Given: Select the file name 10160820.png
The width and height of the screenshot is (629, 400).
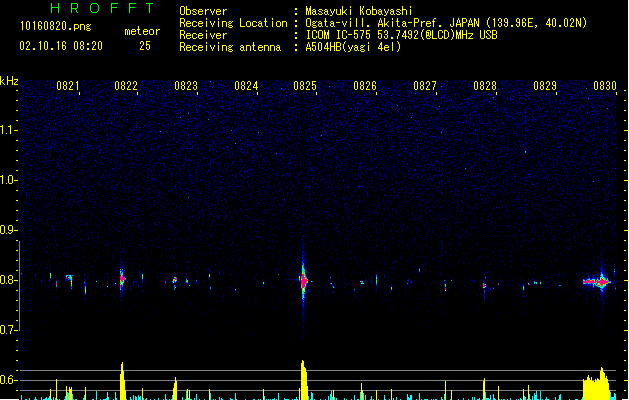Looking at the screenshot, I should point(55,27).
